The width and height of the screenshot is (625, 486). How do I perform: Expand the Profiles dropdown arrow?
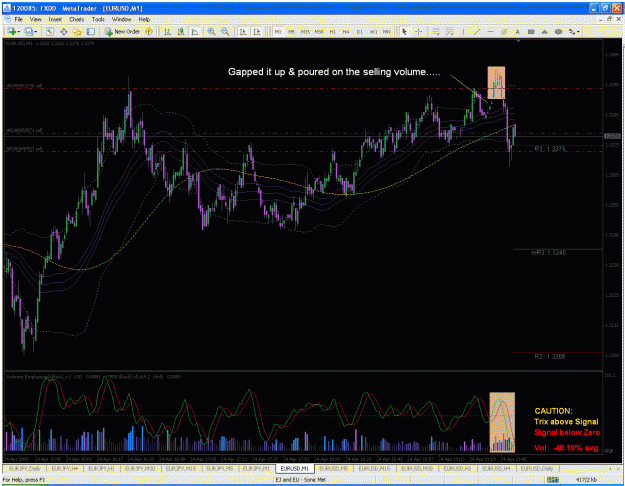click(36, 31)
